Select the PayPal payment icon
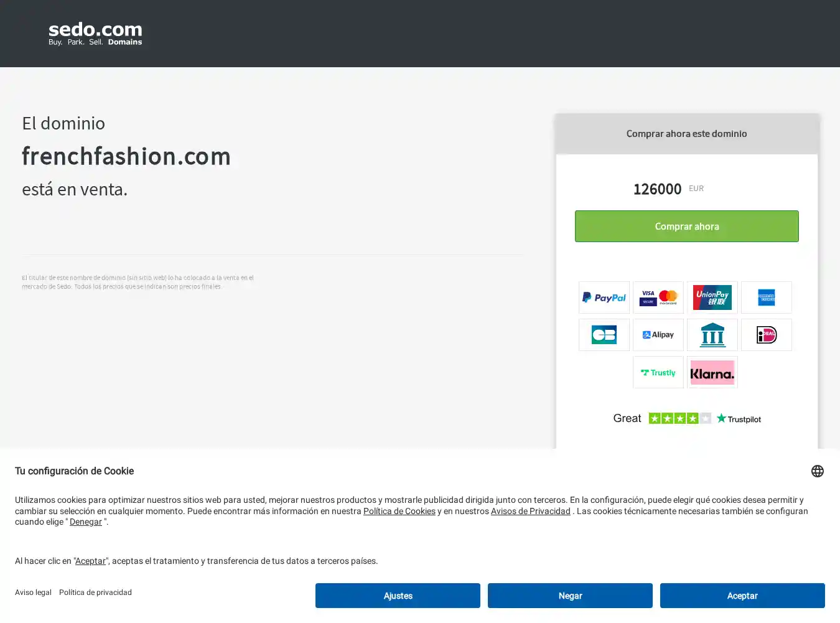 click(x=604, y=297)
